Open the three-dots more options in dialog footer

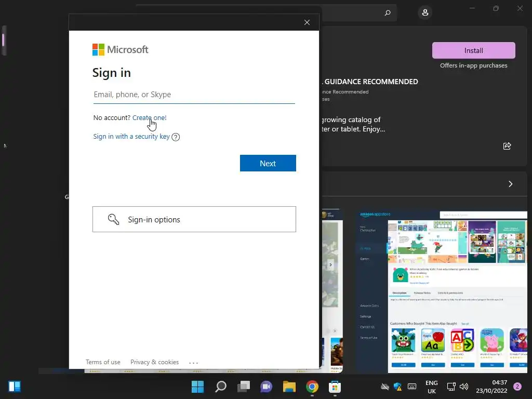(193, 363)
